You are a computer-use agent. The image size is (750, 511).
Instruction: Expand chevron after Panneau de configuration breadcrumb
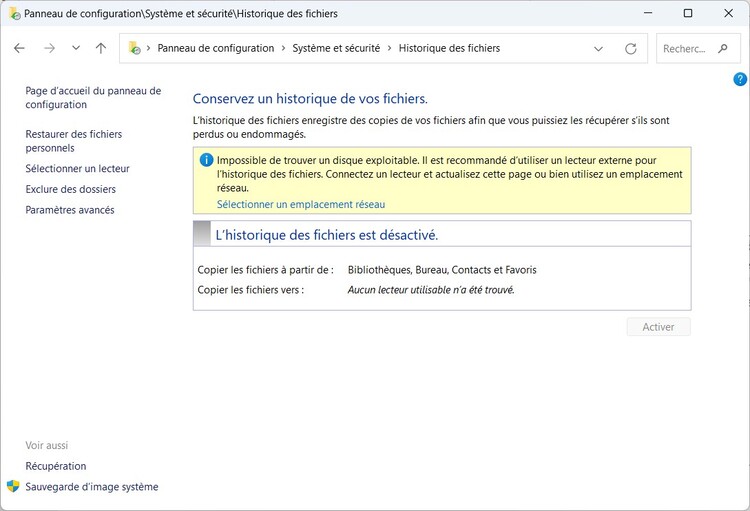coord(283,48)
